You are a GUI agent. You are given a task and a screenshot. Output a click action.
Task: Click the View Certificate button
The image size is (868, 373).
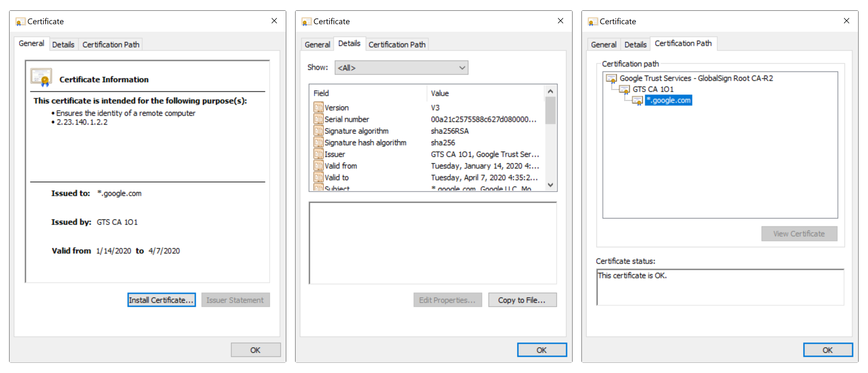pos(799,233)
